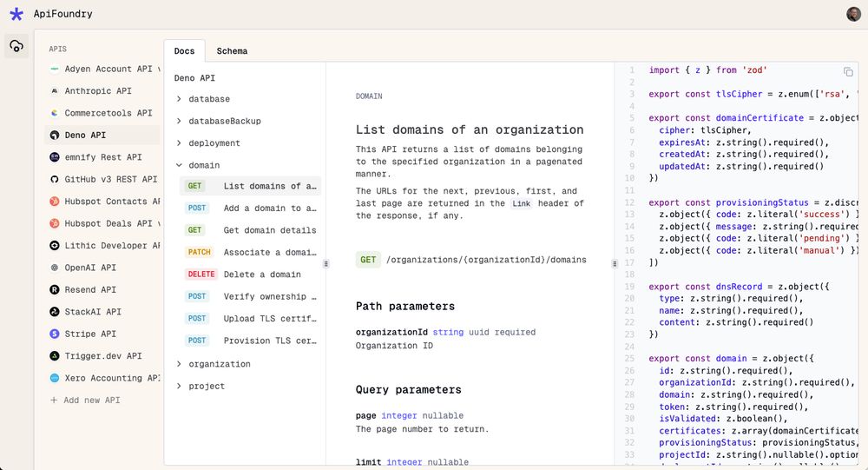Click the emnify Rest API icon
The height and width of the screenshot is (470, 868).
coord(54,157)
